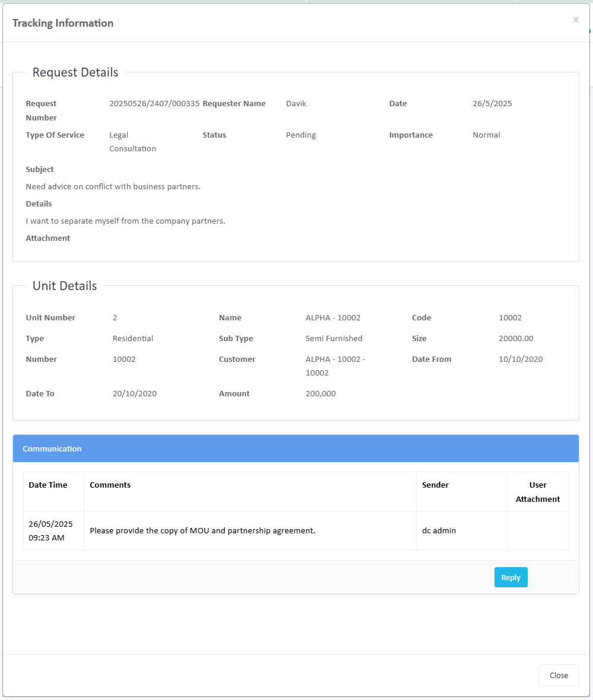Click the Requester Name label
Viewport: 593px width, 700px height.
pos(234,104)
